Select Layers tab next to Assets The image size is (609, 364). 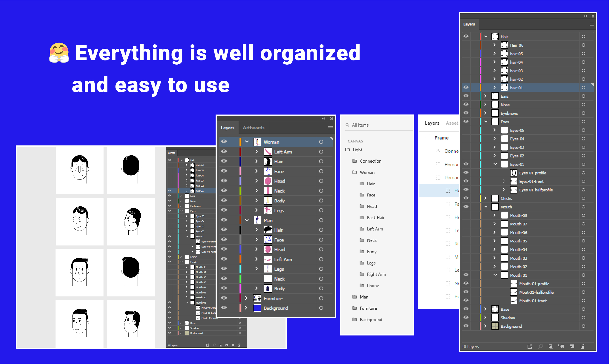pos(432,123)
